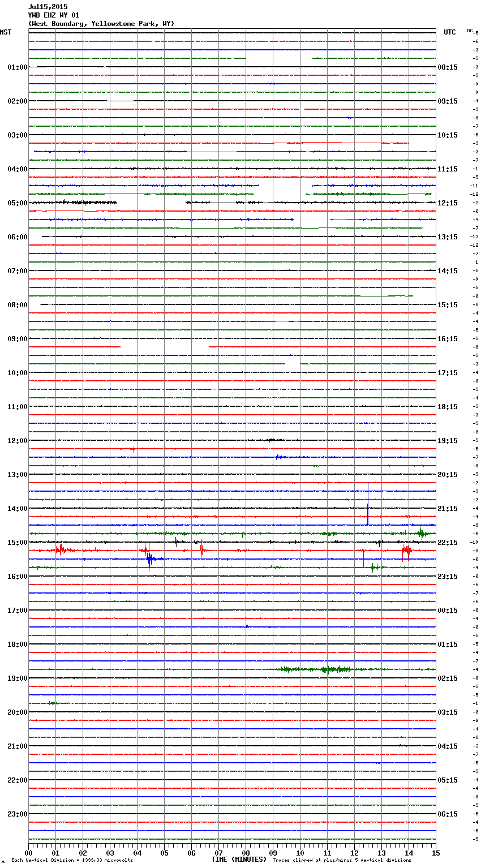Select the 08:00 MST time label
Viewport: 481px width, 868px height.
coord(18,305)
